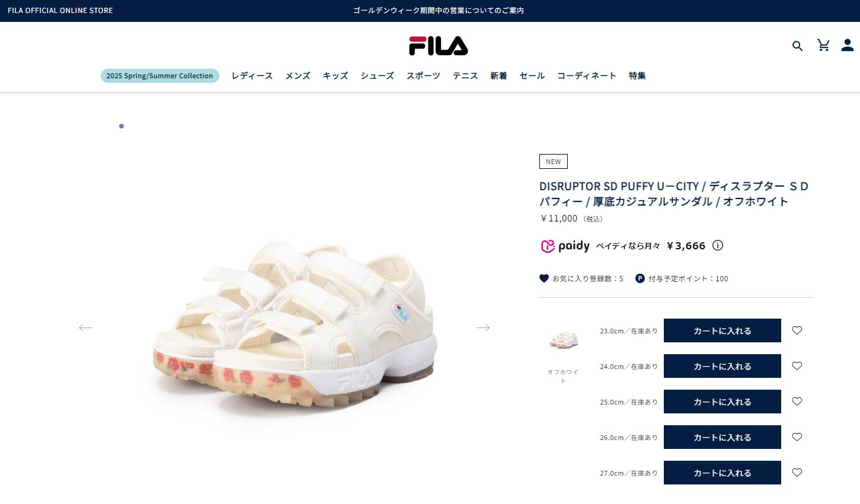
Task: Open the セール menu item
Action: (x=532, y=76)
